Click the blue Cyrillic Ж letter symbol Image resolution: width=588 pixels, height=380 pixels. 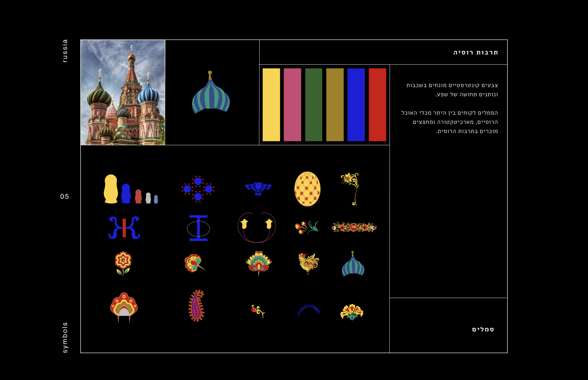point(124,228)
